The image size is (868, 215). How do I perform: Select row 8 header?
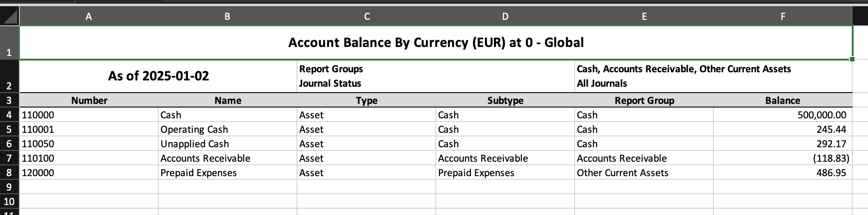[9, 173]
